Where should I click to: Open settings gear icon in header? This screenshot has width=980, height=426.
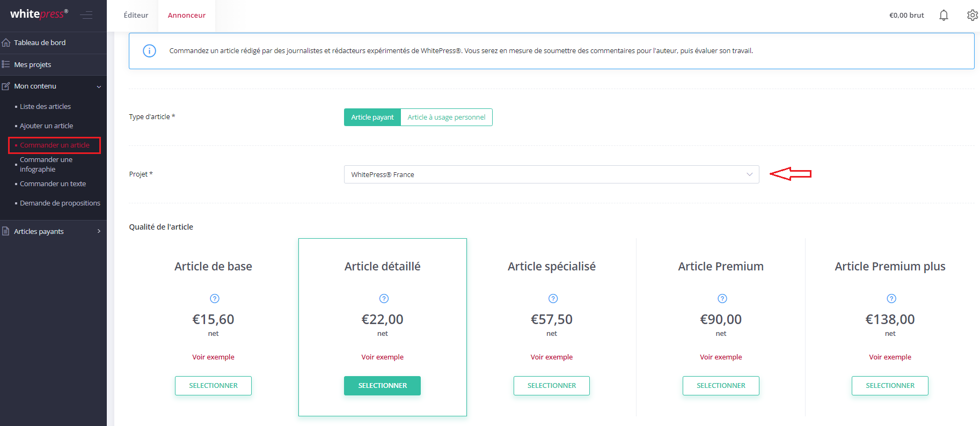click(972, 16)
